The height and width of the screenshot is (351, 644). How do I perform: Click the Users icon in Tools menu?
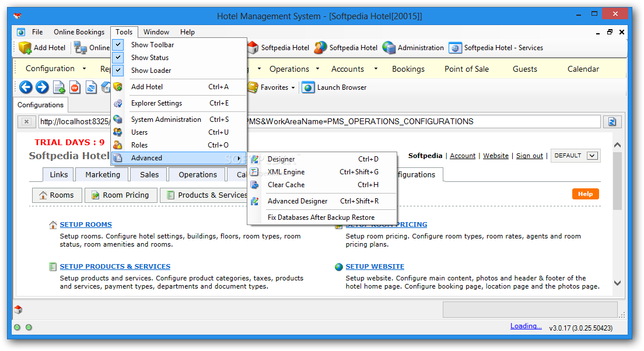pyautogui.click(x=117, y=132)
